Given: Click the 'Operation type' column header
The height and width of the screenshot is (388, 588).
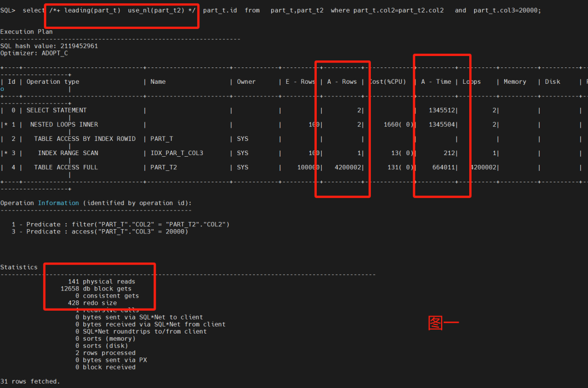Looking at the screenshot, I should 52,82.
